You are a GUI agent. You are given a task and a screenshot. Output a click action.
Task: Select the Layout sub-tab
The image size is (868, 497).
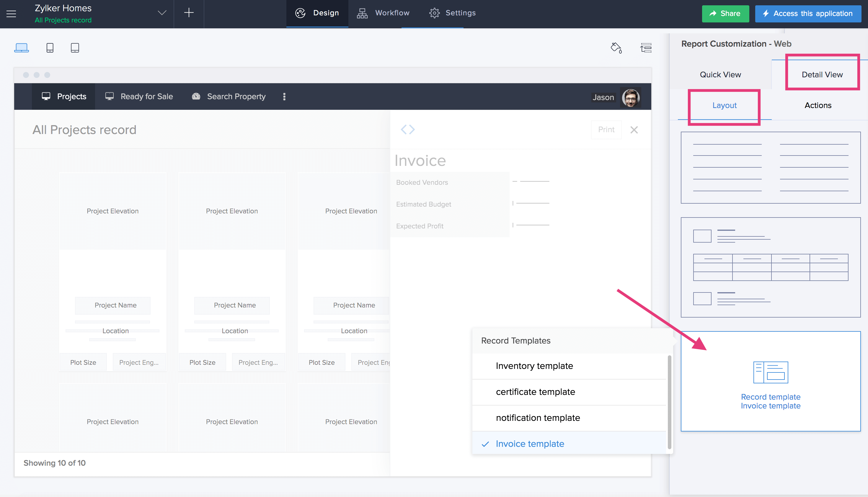(724, 105)
